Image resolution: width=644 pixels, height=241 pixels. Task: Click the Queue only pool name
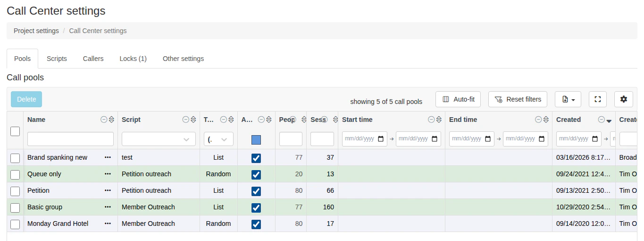[x=44, y=174]
